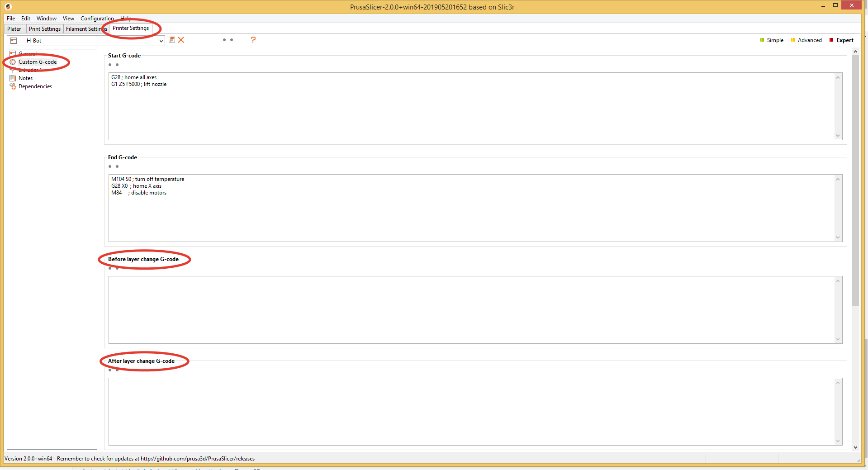Open the Configuration menu
The image size is (868, 470).
pos(97,19)
